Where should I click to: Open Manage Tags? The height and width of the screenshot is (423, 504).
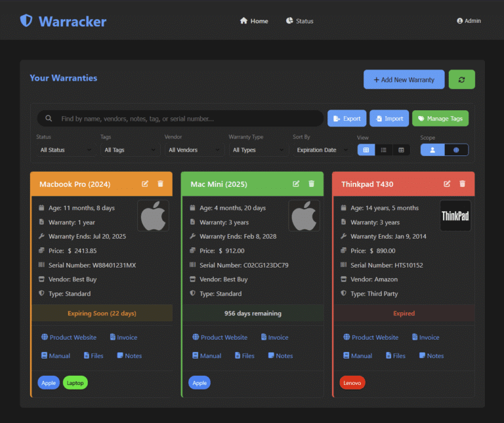(440, 119)
